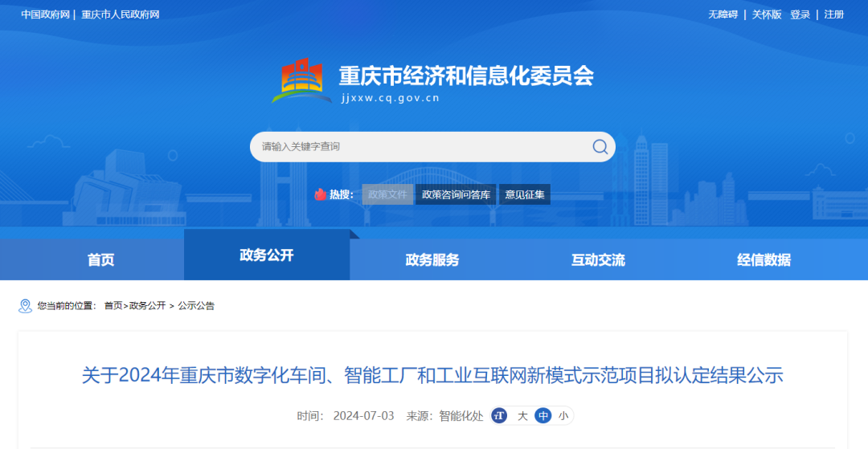Click the font size tT icon
The image size is (868, 449).
(x=499, y=416)
